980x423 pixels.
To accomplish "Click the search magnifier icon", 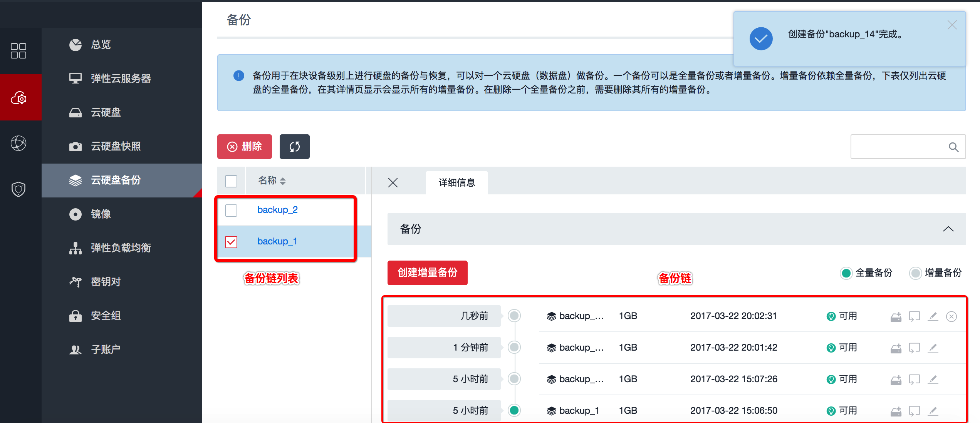I will pos(953,147).
